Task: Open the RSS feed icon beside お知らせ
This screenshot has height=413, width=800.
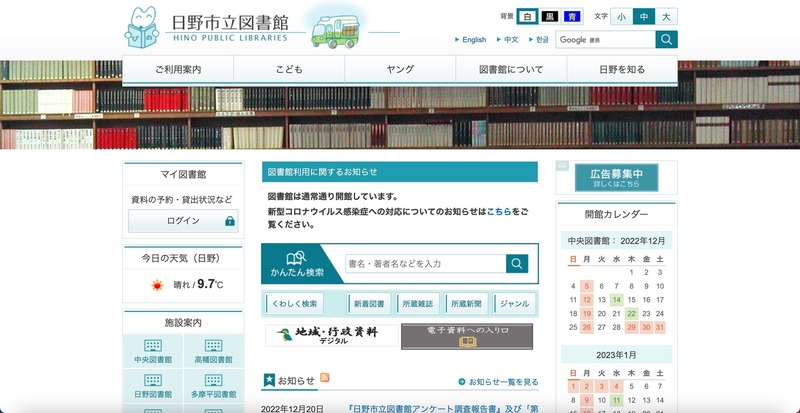Action: tap(325, 379)
